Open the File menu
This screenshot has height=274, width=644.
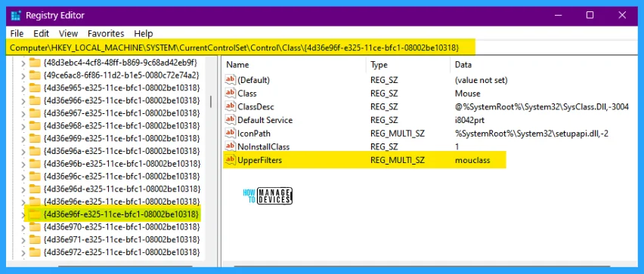(17, 34)
